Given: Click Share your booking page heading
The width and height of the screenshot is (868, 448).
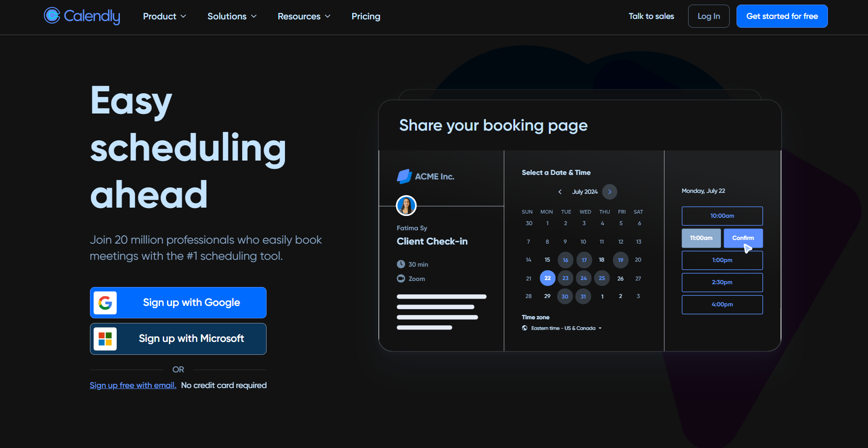Looking at the screenshot, I should pyautogui.click(x=493, y=125).
